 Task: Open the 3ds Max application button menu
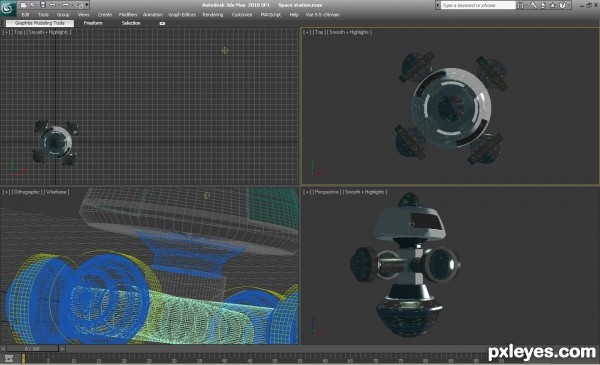(8, 8)
